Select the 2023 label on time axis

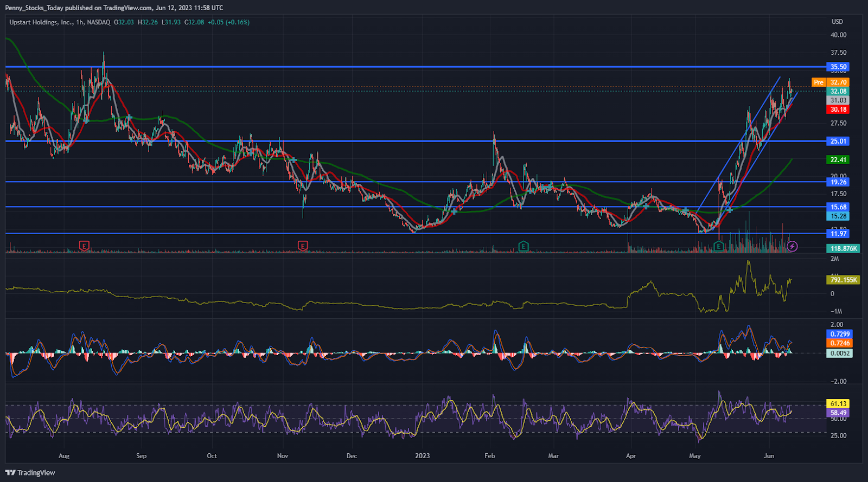422,456
